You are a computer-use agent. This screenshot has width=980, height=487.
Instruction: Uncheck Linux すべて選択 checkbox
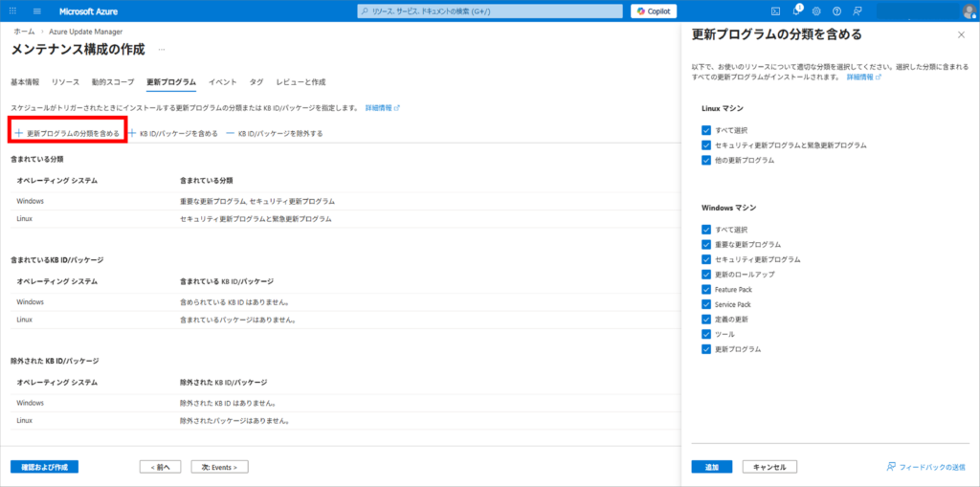tap(706, 130)
